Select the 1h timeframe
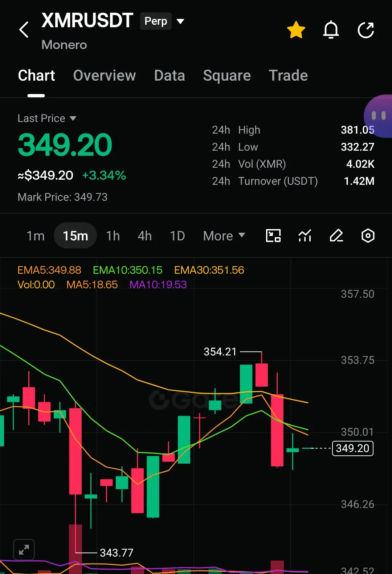The image size is (392, 574). point(113,236)
